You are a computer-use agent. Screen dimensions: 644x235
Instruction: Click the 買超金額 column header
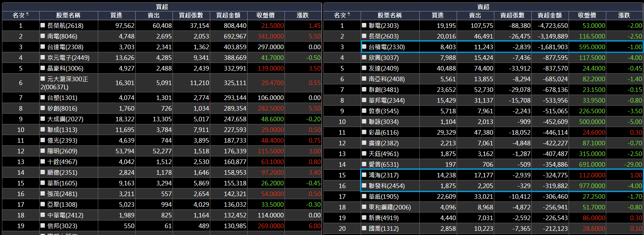pos(228,15)
